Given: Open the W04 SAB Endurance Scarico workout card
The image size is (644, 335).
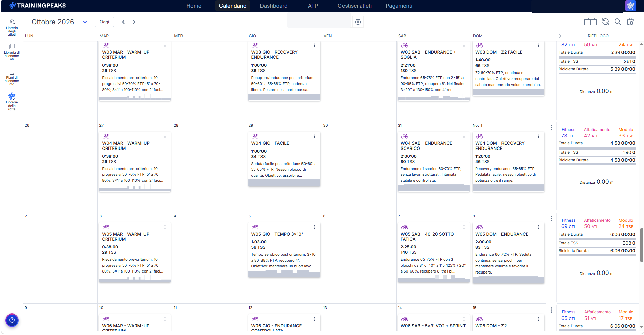Looking at the screenshot, I should pyautogui.click(x=434, y=162).
